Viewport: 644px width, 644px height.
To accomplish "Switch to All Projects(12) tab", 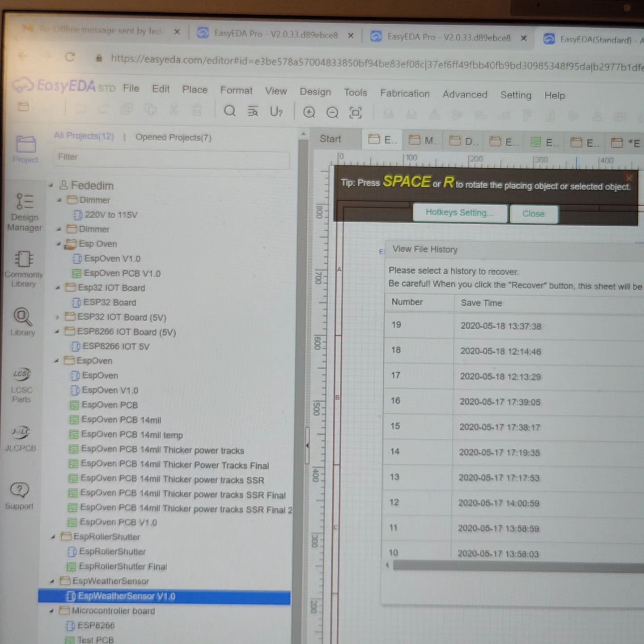I will coord(84,136).
